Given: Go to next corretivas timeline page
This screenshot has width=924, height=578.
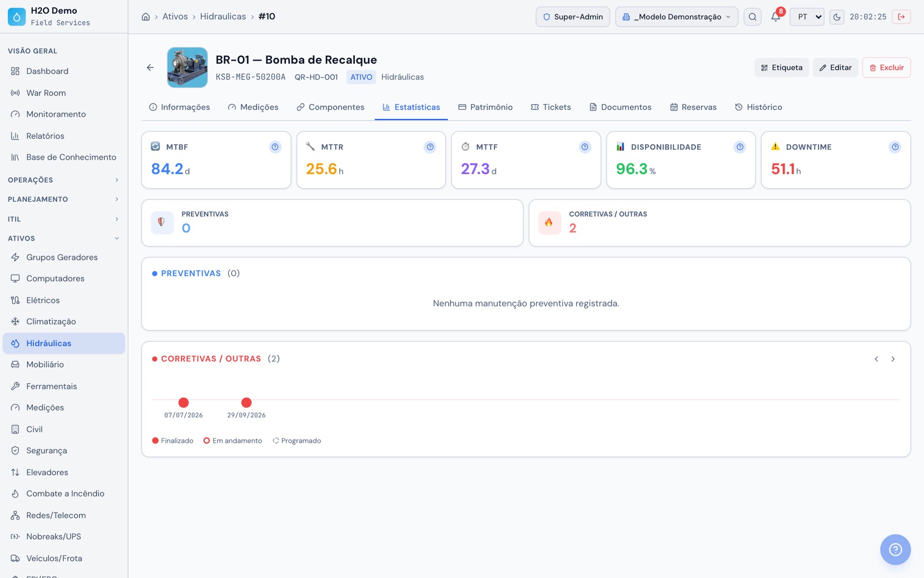Looking at the screenshot, I should (x=893, y=359).
